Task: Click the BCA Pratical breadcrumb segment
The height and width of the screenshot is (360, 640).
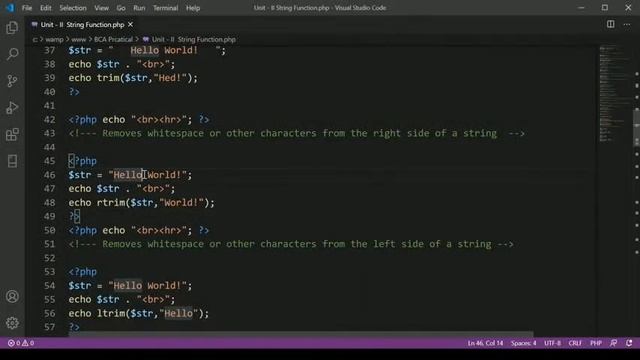Action: click(113, 40)
